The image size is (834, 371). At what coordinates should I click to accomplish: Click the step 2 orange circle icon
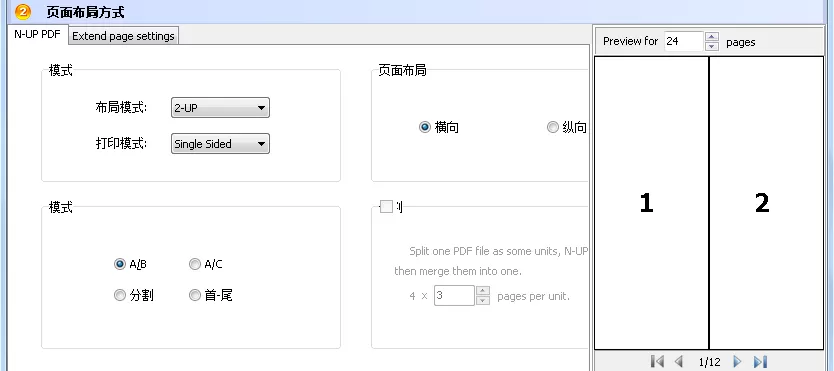22,11
